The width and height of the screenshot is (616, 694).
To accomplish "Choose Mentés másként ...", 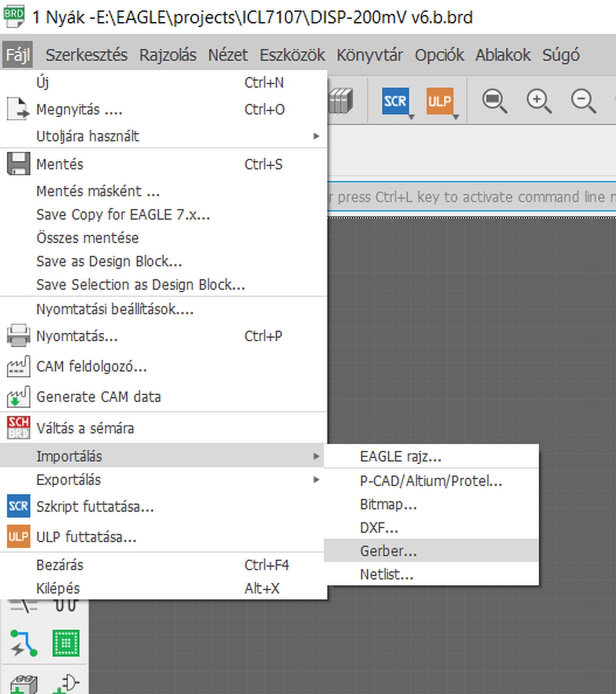I will pos(164,191).
